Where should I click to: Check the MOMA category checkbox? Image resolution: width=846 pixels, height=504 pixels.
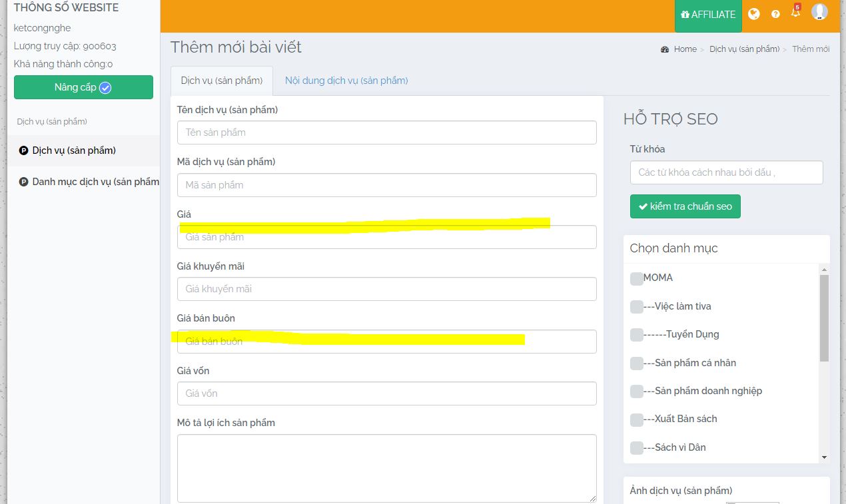(637, 278)
